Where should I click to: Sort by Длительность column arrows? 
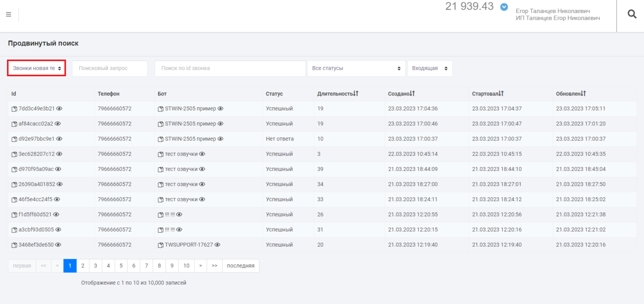tap(356, 94)
